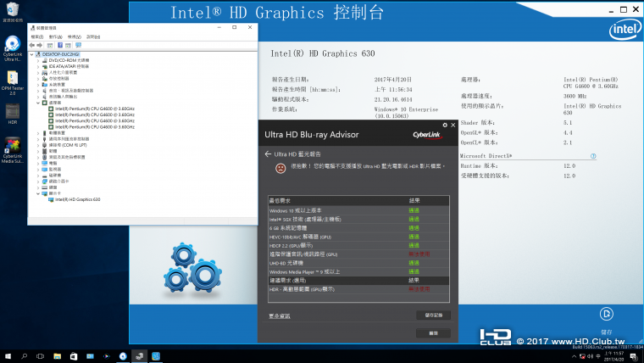Switch to Device Manager taskbar icon
644x363 pixels.
point(140,356)
